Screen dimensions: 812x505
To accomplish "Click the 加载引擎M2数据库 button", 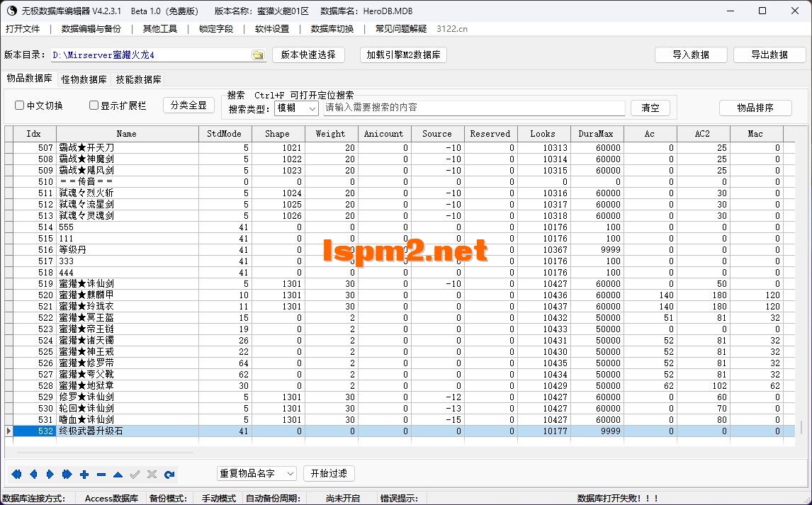I will click(x=403, y=55).
